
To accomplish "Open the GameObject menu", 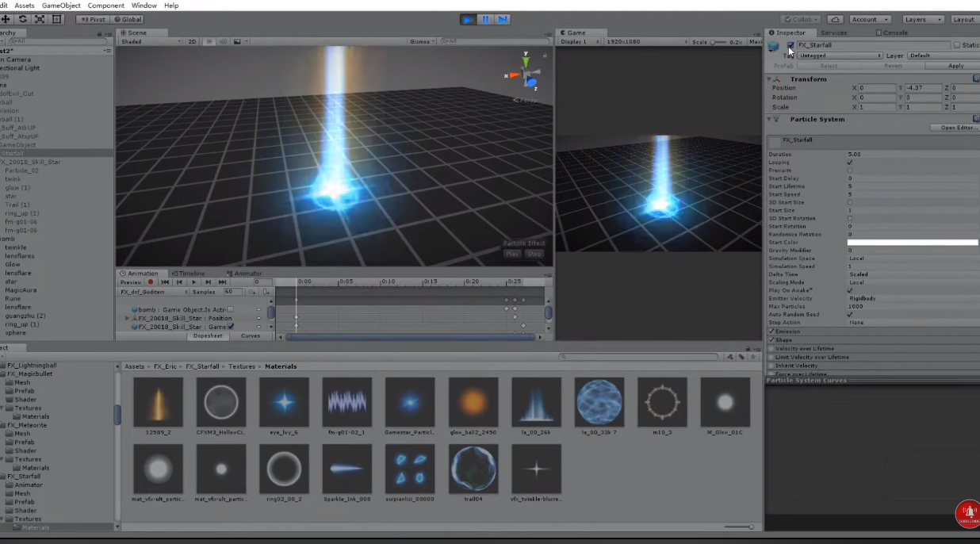I will [x=61, y=6].
